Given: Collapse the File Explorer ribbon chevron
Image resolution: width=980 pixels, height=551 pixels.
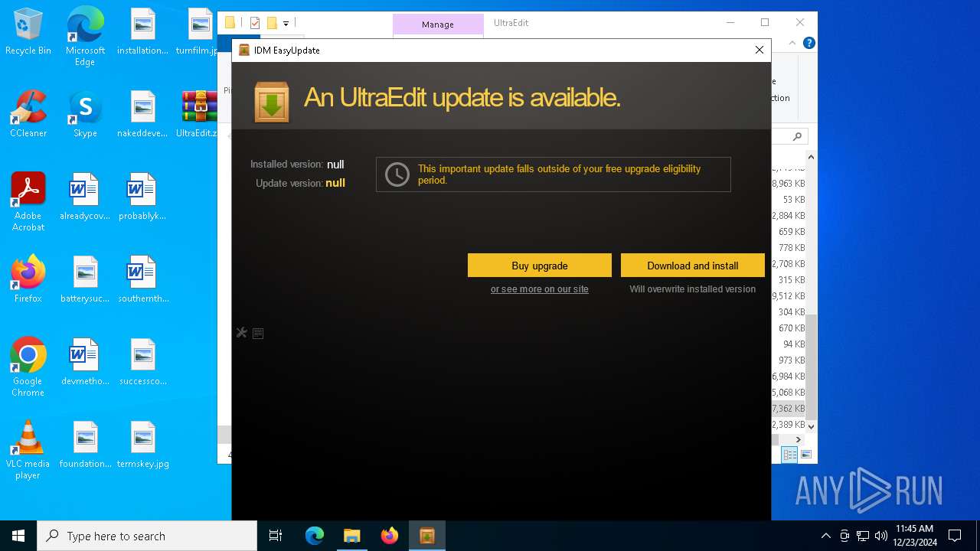Looking at the screenshot, I should click(793, 43).
